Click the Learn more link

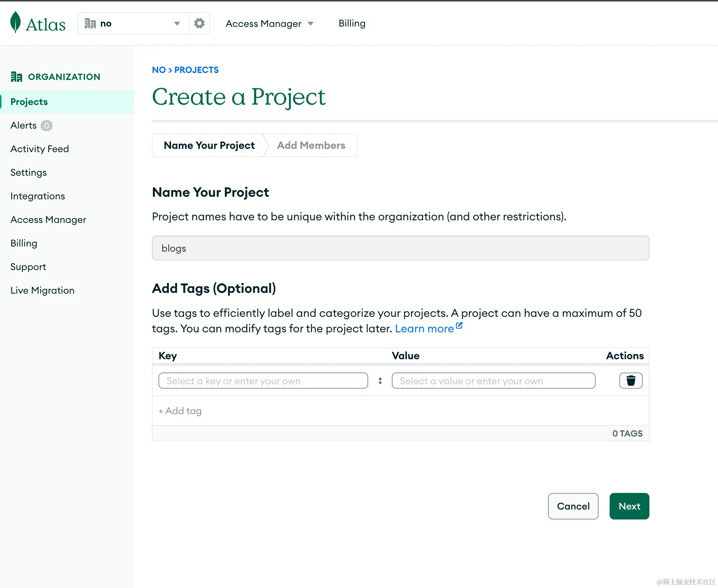click(x=424, y=329)
